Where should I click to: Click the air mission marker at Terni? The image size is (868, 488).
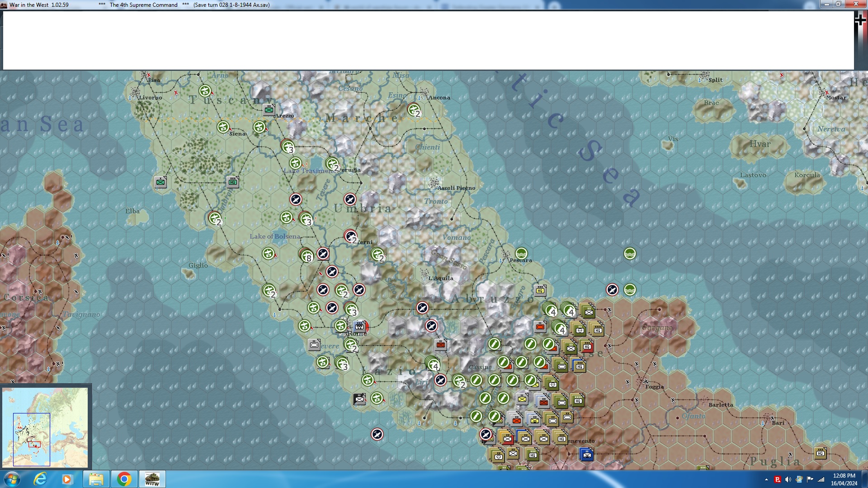pyautogui.click(x=350, y=236)
